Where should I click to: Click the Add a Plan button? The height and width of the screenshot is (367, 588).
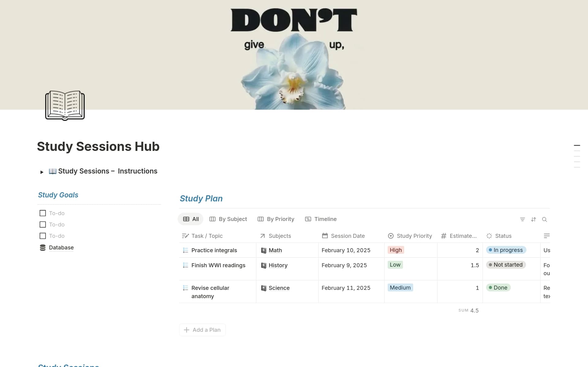pyautogui.click(x=202, y=330)
